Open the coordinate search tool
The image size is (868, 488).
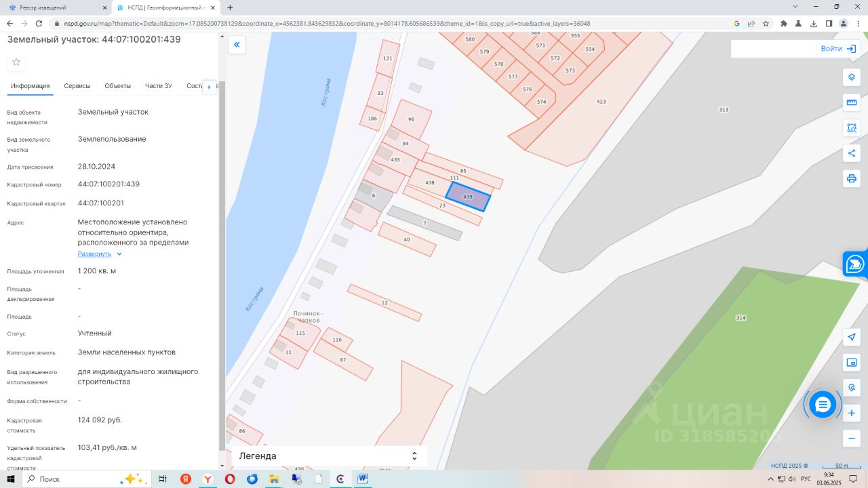[852, 388]
